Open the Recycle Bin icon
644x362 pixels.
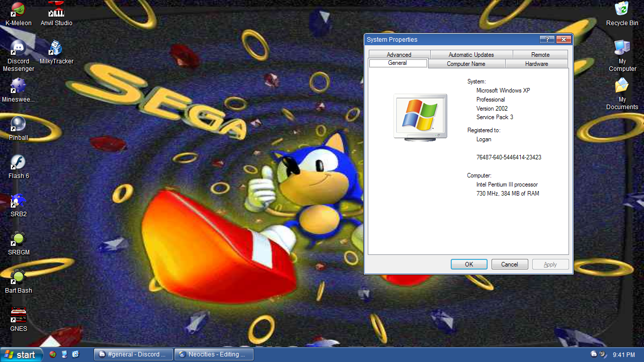(x=622, y=10)
